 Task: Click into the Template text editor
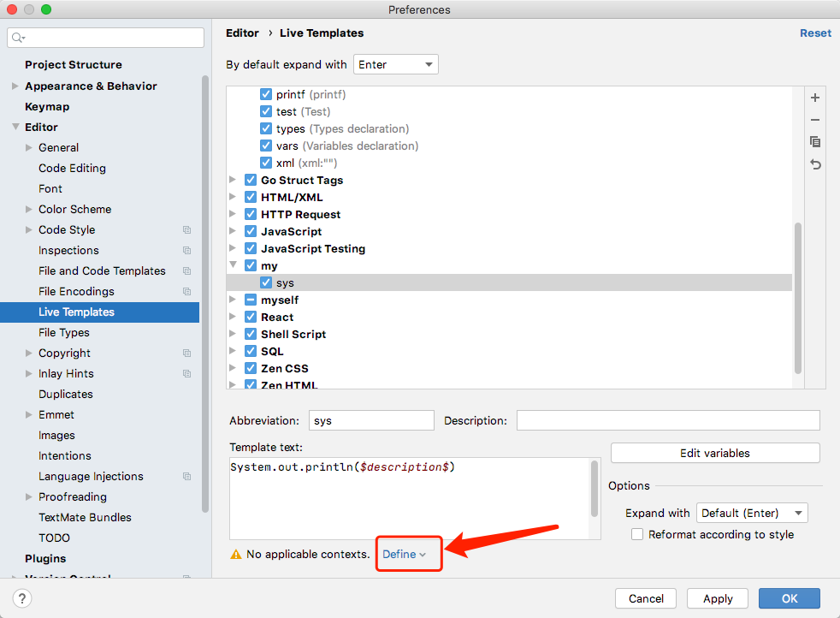pos(410,498)
